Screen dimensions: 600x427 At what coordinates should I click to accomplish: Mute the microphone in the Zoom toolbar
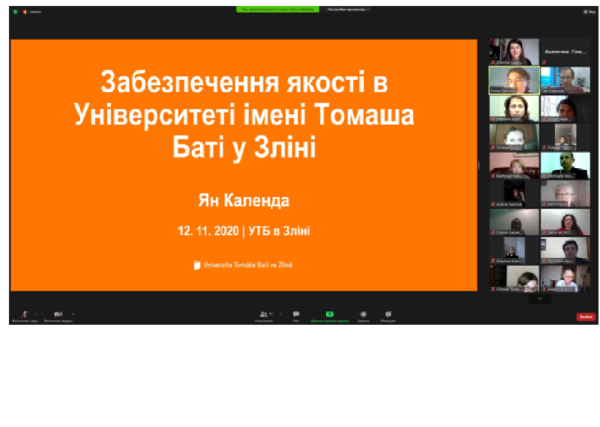pyautogui.click(x=23, y=314)
